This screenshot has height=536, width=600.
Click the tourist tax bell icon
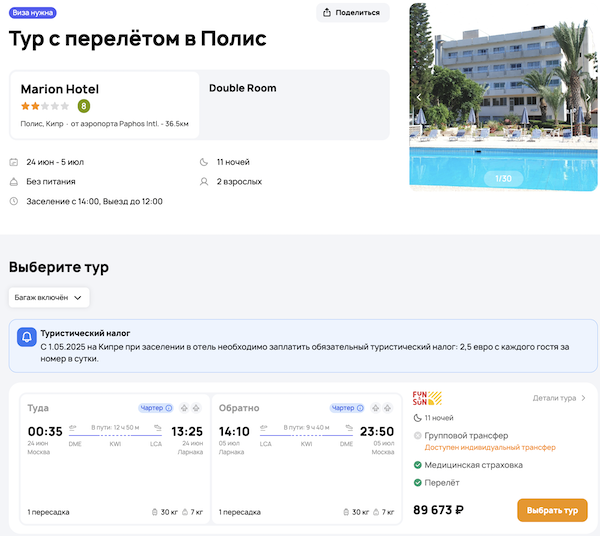point(27,337)
